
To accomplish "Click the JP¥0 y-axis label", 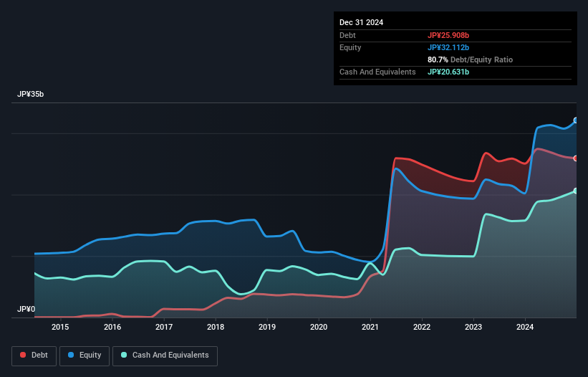I will [26, 309].
